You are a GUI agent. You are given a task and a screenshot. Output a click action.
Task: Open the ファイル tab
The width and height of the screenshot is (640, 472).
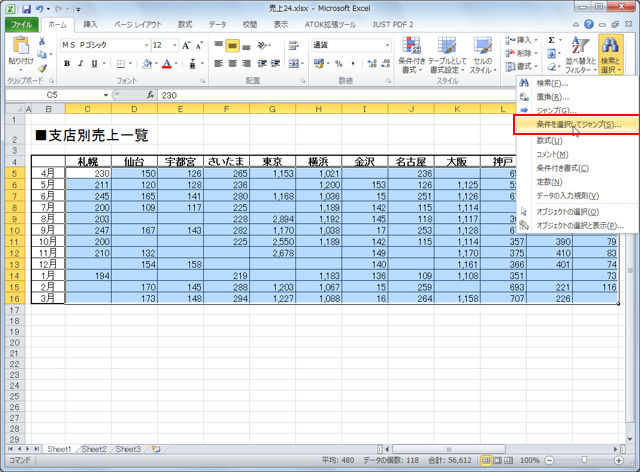22,24
